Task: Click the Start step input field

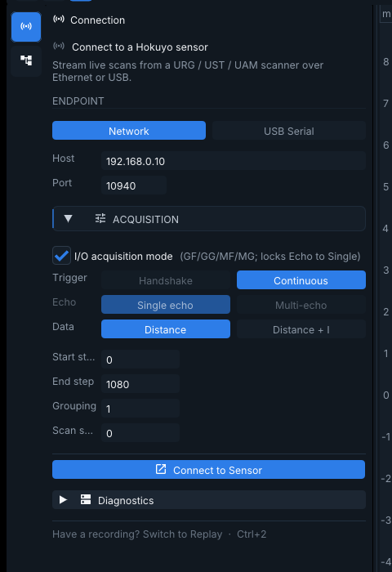Action: (140, 360)
